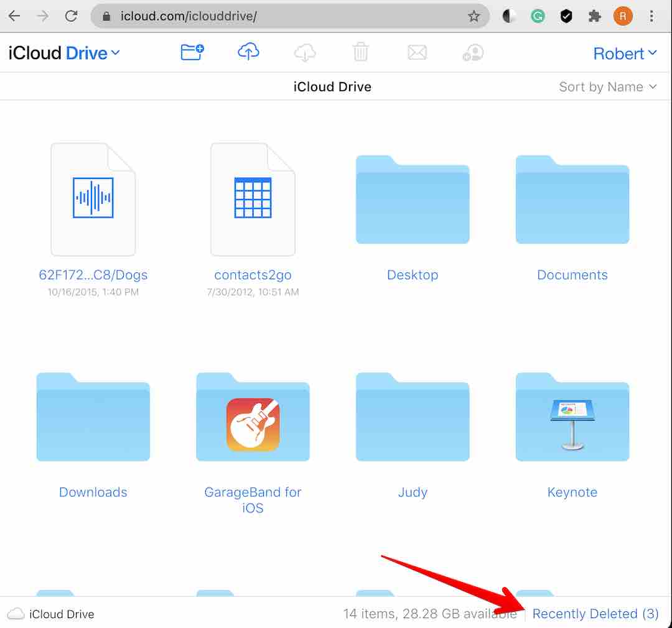The width and height of the screenshot is (672, 628).
Task: Select the Keynote folder icon
Action: click(x=572, y=417)
